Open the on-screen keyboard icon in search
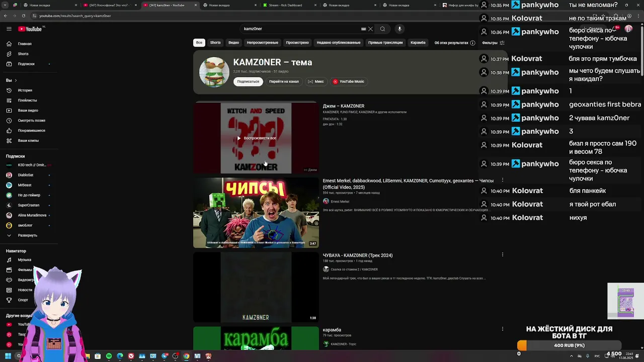 (363, 29)
